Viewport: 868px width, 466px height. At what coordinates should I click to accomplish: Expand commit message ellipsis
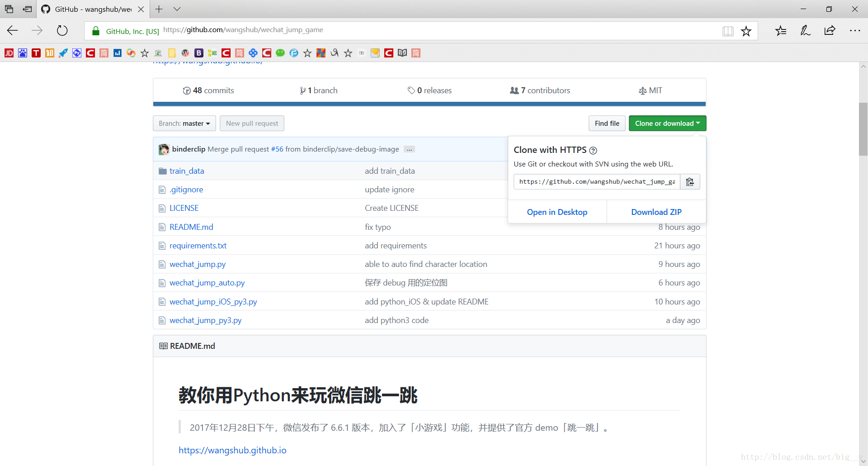[410, 149]
